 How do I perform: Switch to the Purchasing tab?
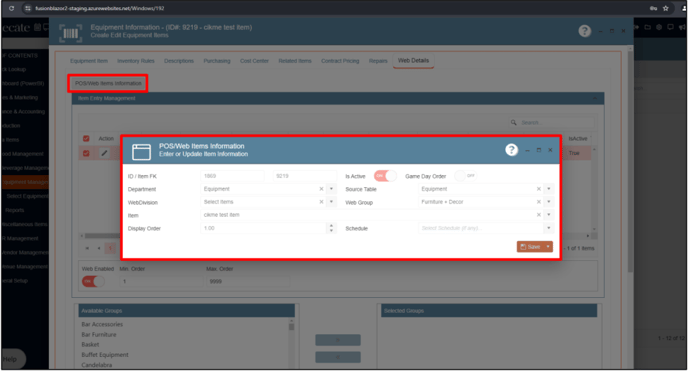tap(217, 61)
